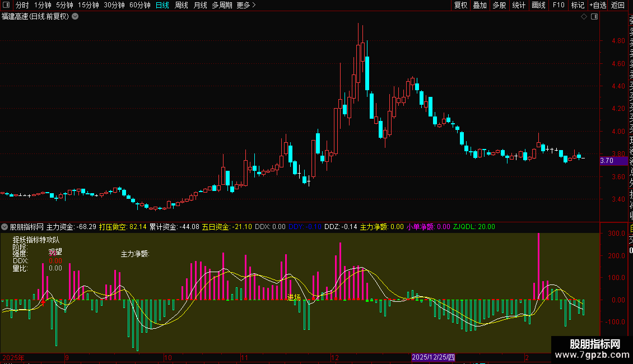The height and width of the screenshot is (364, 633).
Task: Expand dropdown beside 福建高速 chart title
Action: coord(75,17)
